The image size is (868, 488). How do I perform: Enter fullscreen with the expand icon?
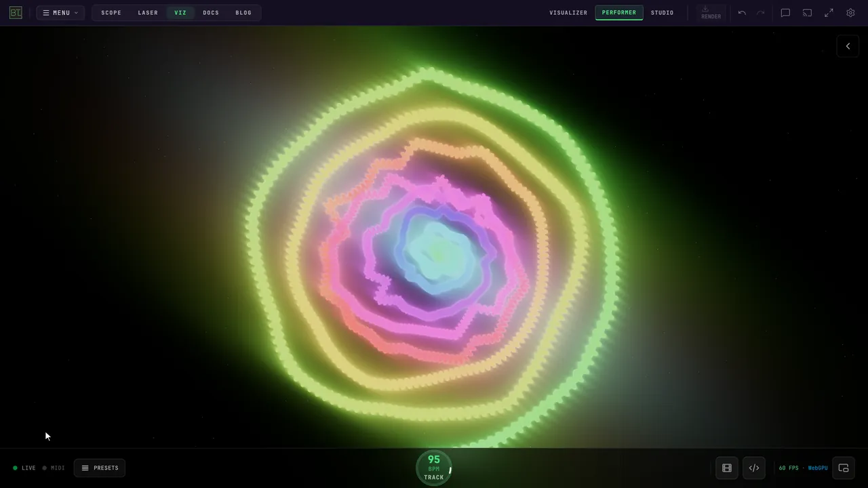tap(829, 13)
